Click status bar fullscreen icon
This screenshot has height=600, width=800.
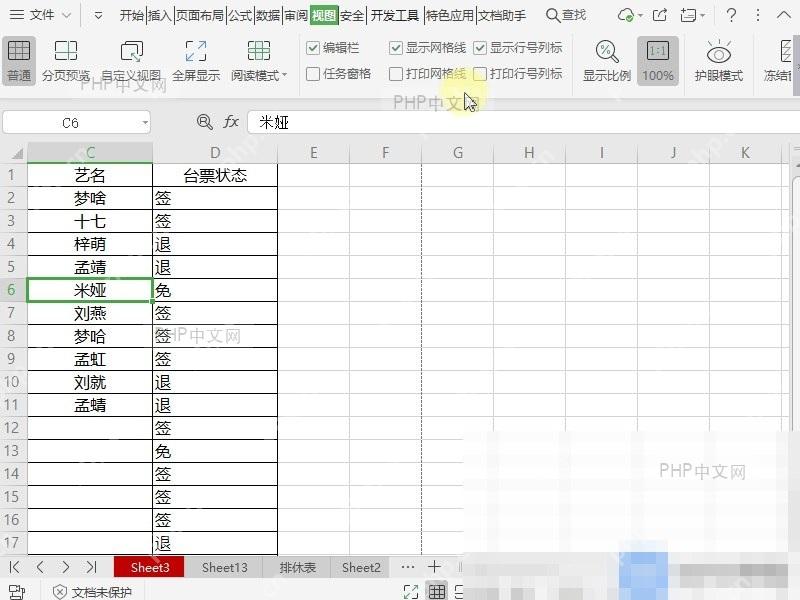(411, 592)
